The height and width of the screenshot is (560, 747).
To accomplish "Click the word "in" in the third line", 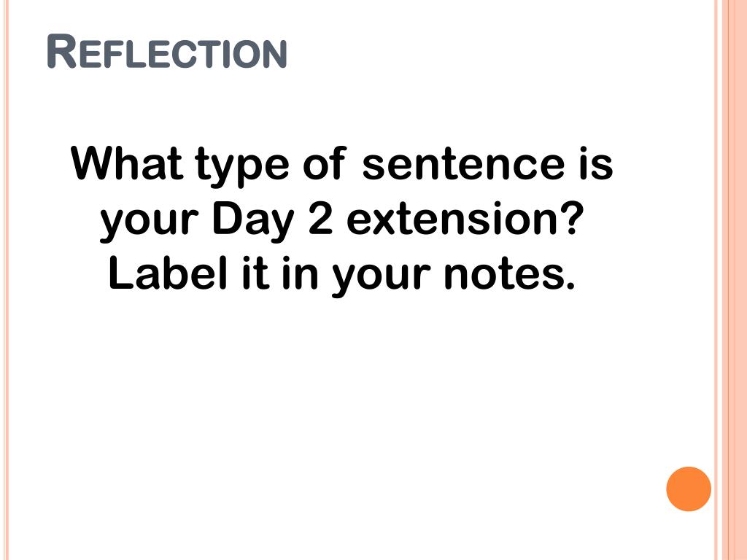I will coord(300,274).
